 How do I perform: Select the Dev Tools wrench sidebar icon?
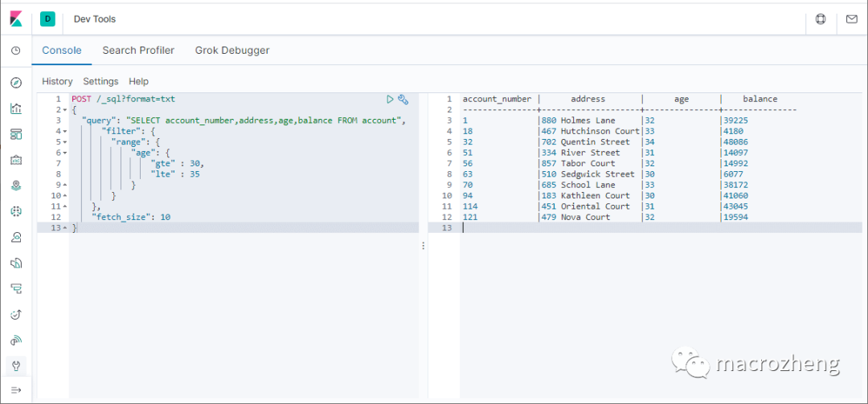(16, 366)
